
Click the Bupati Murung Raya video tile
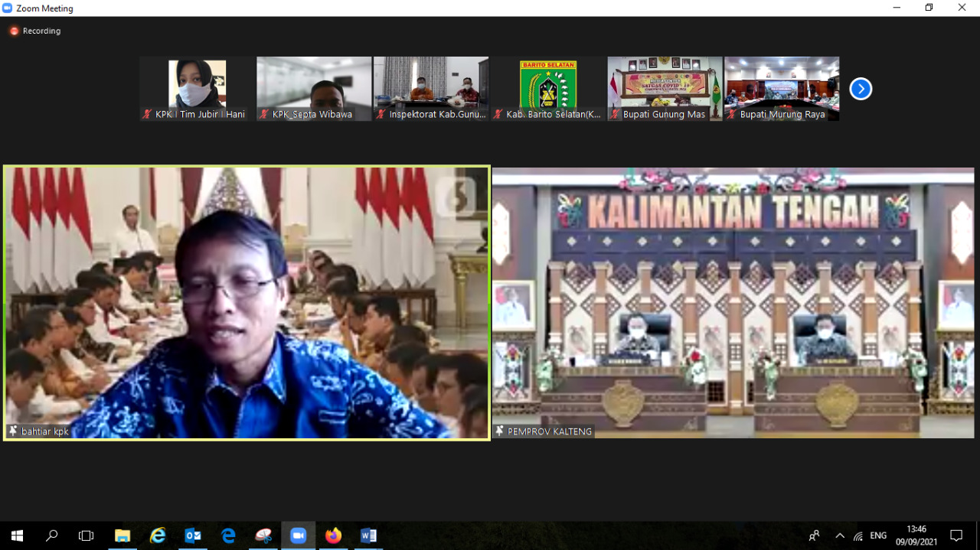point(782,88)
